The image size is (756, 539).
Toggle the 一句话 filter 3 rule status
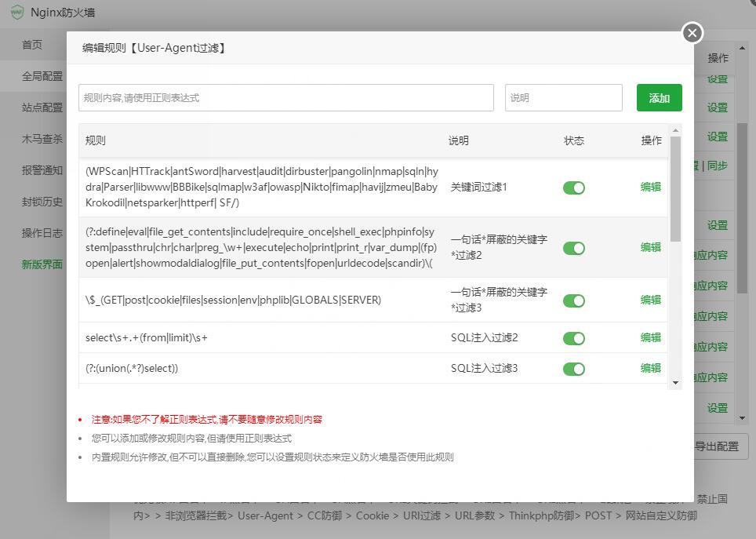tap(574, 299)
